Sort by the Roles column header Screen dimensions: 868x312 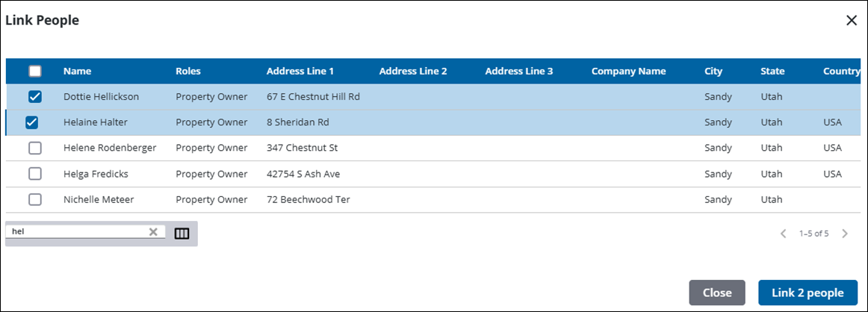pyautogui.click(x=188, y=72)
